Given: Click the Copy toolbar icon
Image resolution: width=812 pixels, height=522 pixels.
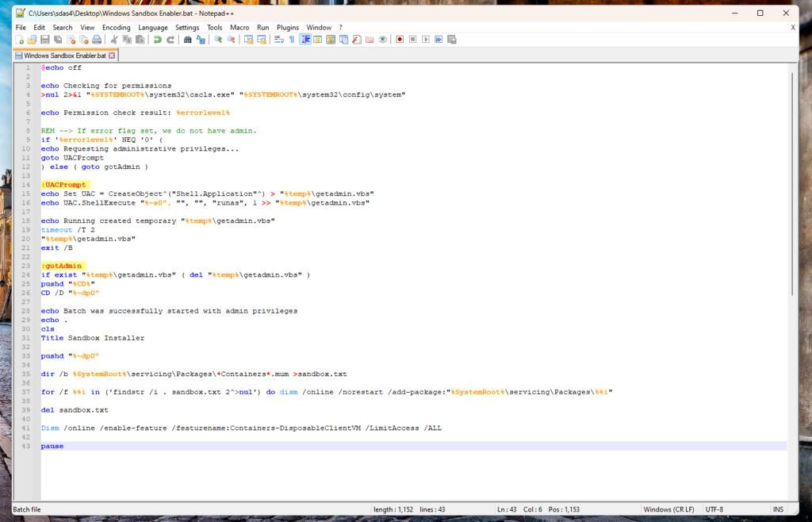Looking at the screenshot, I should coord(127,40).
